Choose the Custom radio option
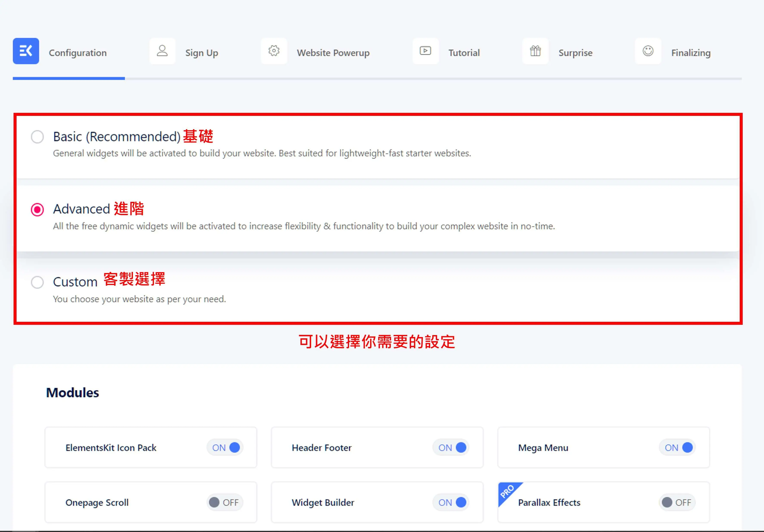 tap(37, 282)
